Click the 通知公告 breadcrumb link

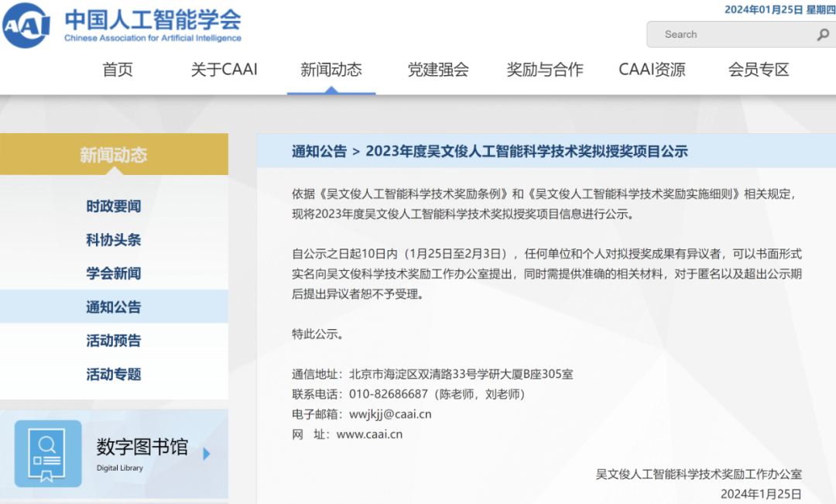click(320, 152)
